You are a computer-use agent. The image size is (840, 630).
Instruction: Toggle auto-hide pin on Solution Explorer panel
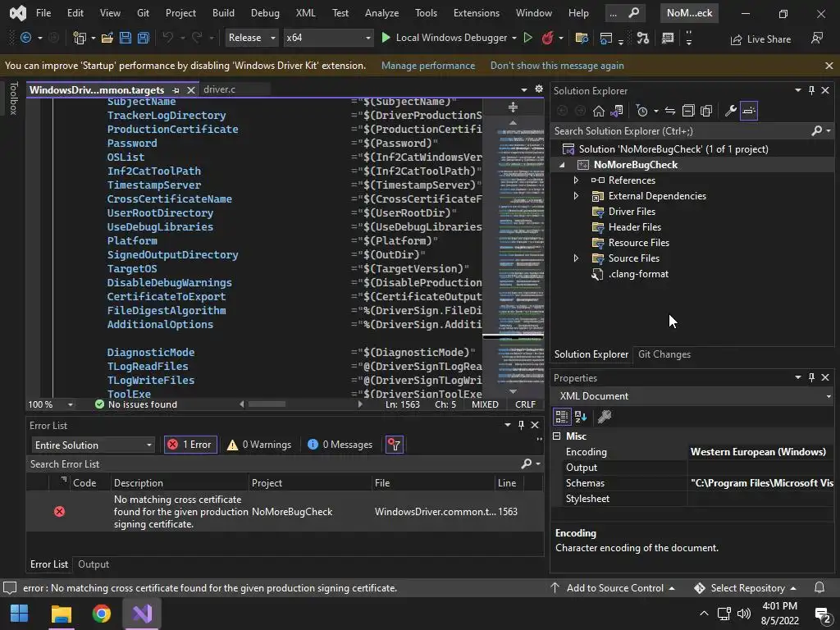click(811, 90)
